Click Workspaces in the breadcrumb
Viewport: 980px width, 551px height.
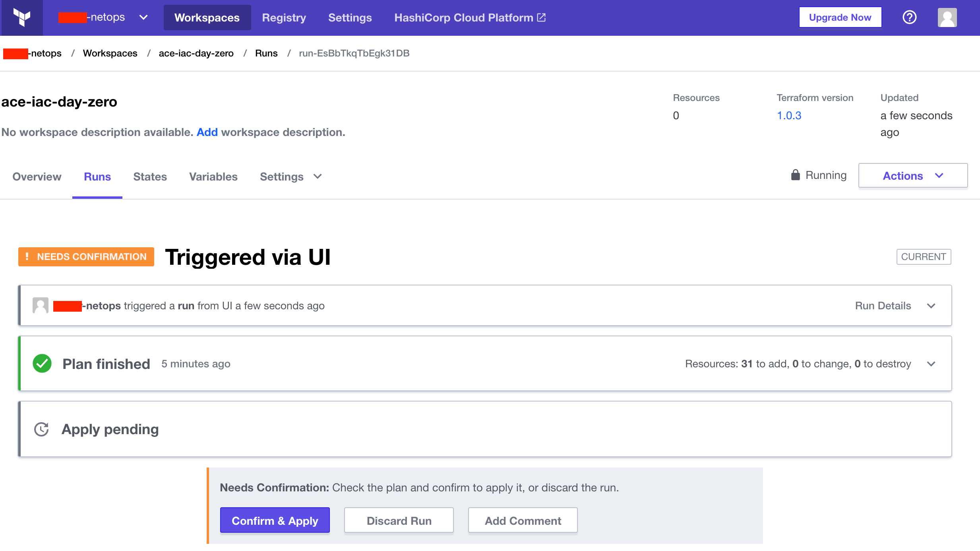pyautogui.click(x=110, y=53)
